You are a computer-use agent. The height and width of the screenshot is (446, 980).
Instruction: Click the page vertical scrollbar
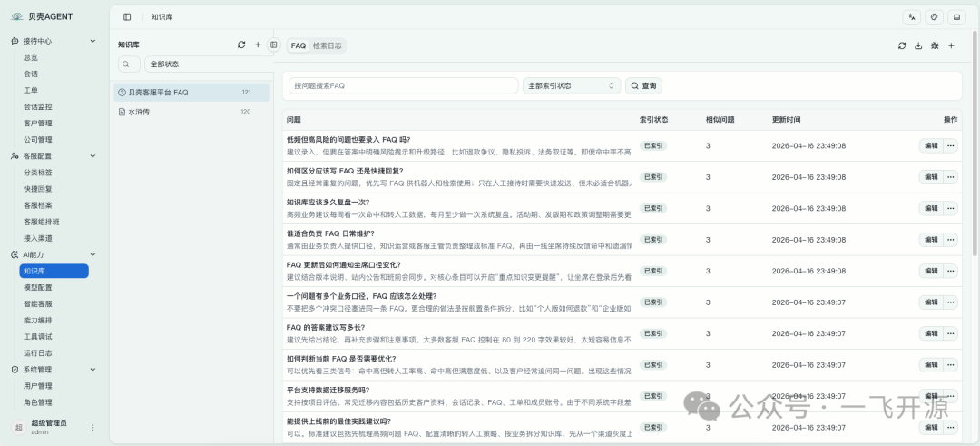pos(975,144)
